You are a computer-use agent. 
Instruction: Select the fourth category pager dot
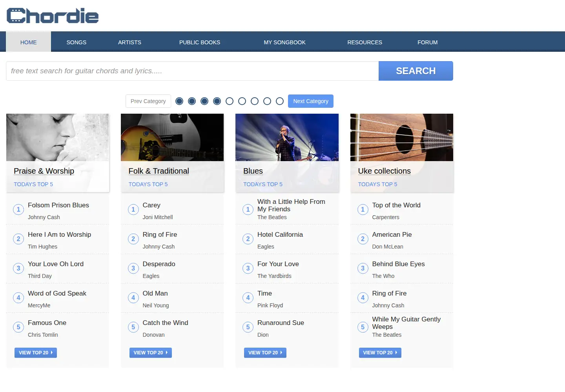point(217,101)
